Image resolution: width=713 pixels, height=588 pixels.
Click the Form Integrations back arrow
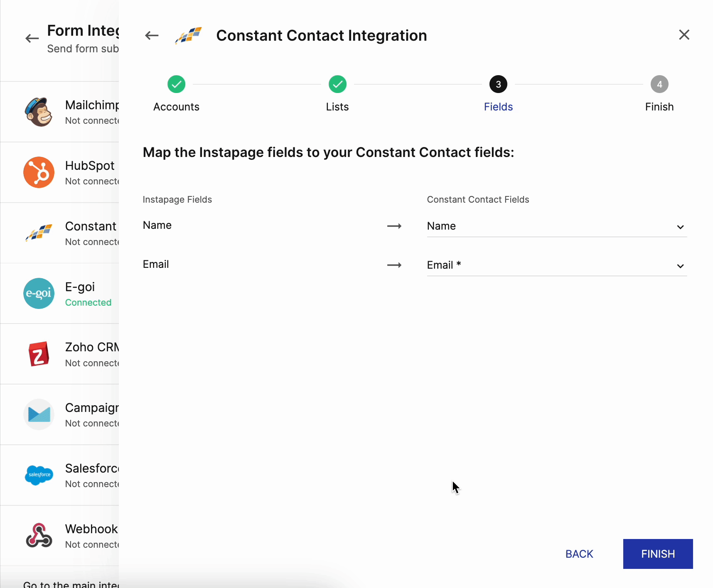coord(32,39)
